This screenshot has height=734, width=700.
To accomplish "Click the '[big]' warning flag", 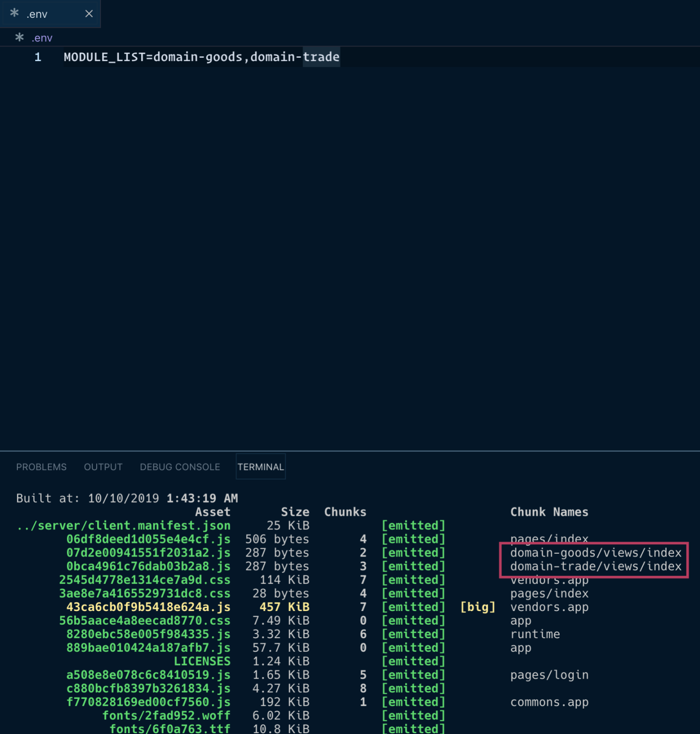I will click(478, 607).
